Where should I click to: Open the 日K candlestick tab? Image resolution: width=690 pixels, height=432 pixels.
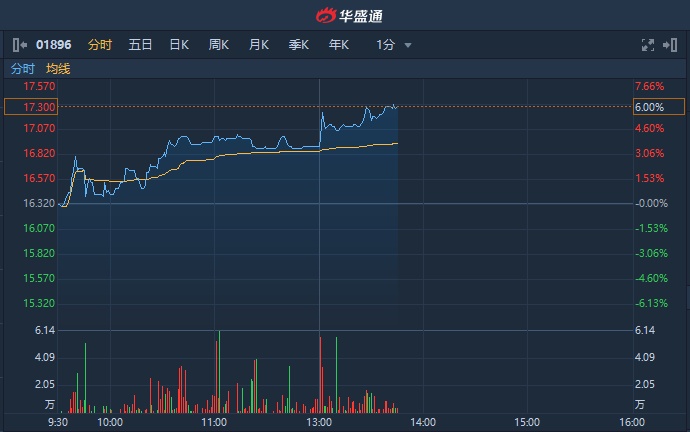click(x=179, y=45)
